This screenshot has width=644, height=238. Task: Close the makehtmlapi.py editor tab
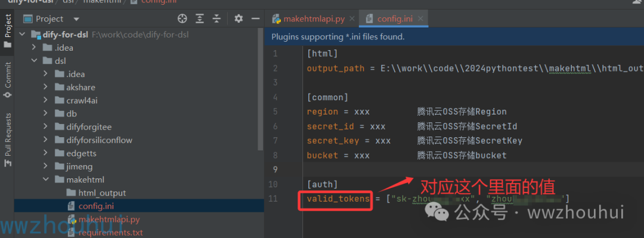pyautogui.click(x=352, y=18)
